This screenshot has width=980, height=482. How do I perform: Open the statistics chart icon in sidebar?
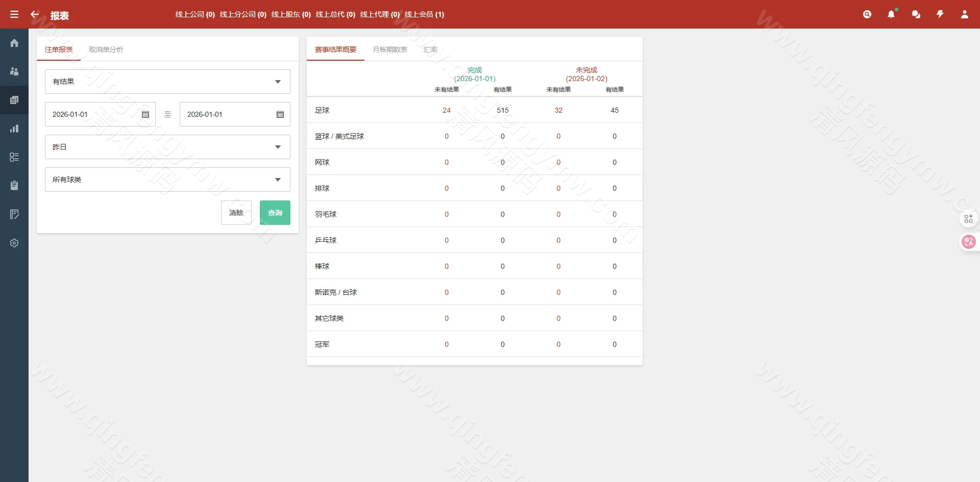tap(14, 129)
